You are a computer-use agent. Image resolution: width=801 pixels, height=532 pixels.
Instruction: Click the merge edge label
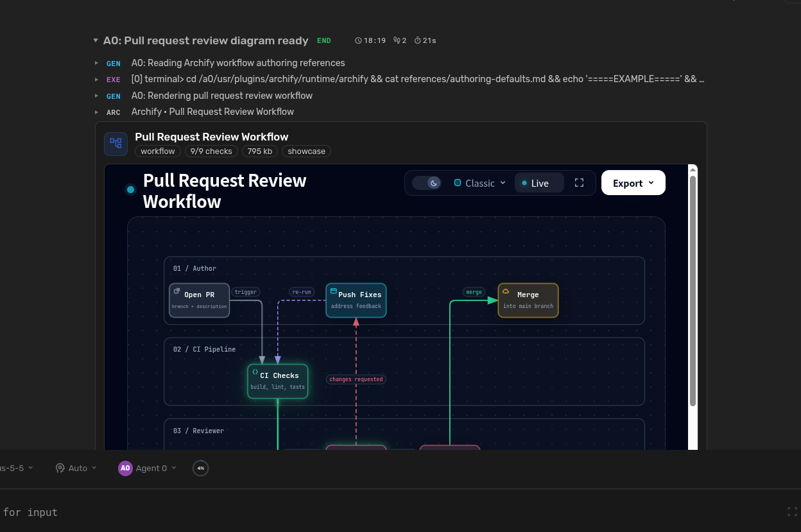(x=474, y=292)
